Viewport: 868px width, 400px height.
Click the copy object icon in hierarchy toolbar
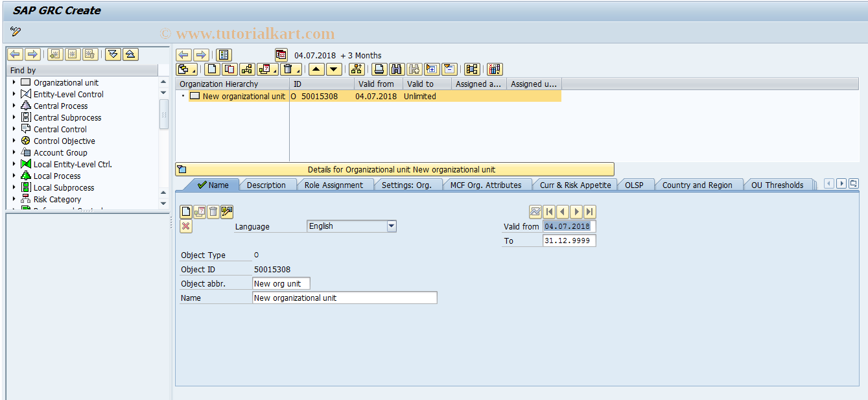click(x=229, y=69)
